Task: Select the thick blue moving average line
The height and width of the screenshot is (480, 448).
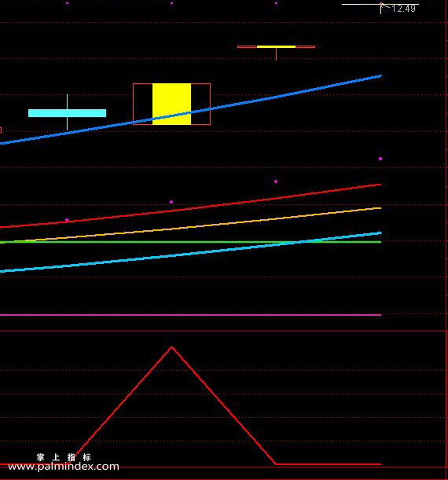Action: 190,110
